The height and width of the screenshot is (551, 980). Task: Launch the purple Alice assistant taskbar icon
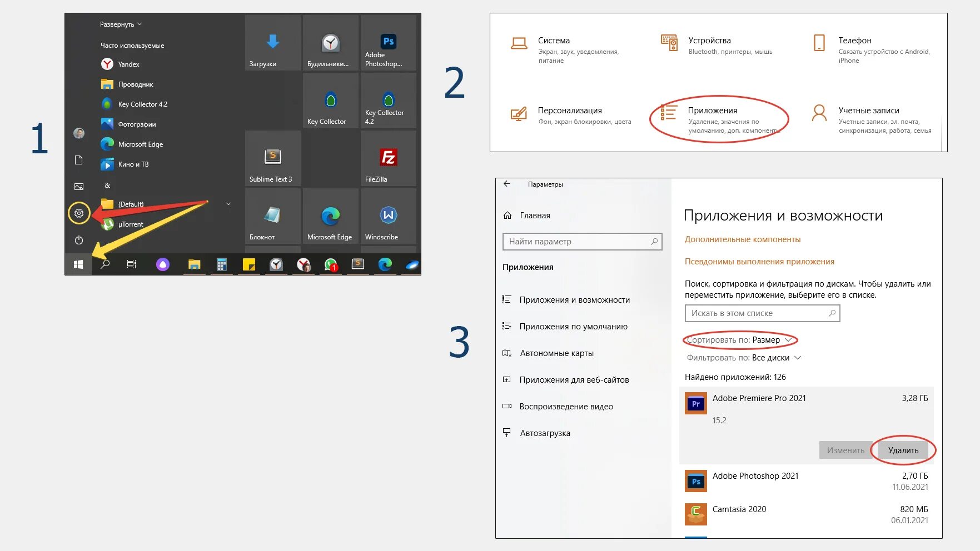(x=162, y=264)
